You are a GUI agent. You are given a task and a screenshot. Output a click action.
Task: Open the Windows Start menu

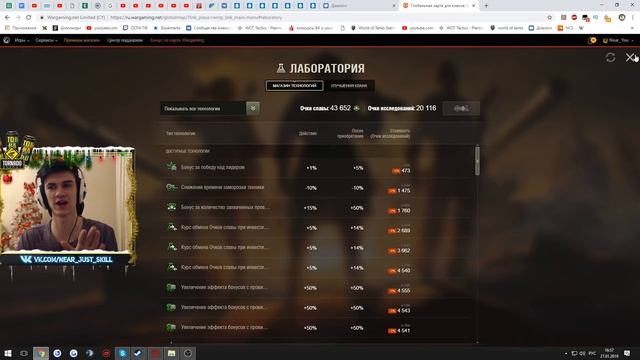tap(7, 353)
